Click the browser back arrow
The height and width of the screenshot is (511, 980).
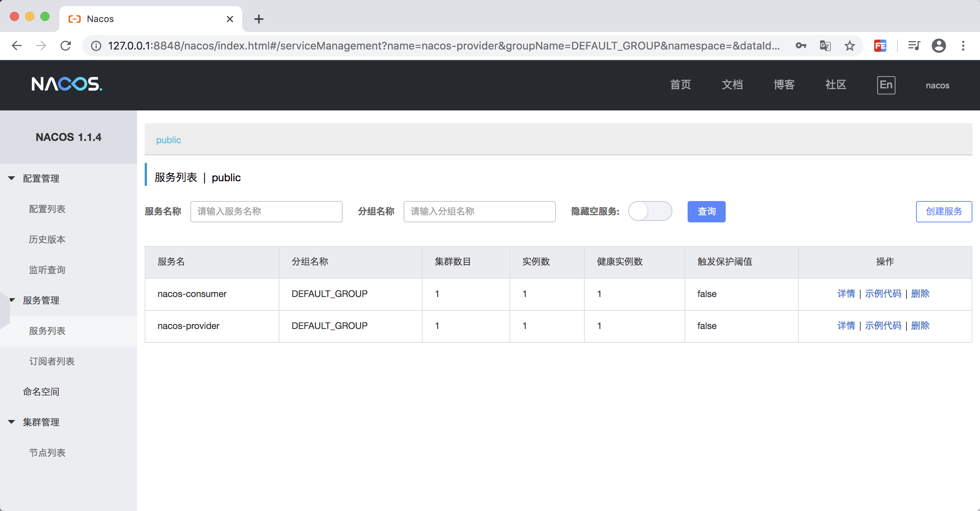click(x=17, y=46)
